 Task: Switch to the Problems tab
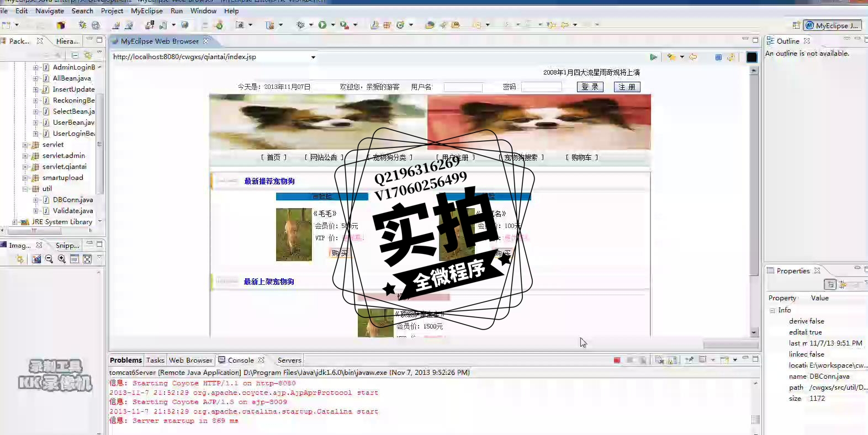(126, 360)
